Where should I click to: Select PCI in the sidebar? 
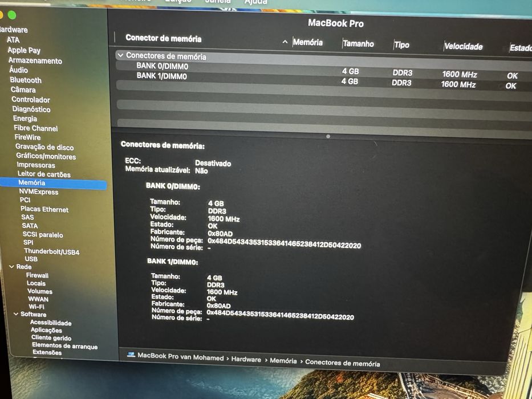pyautogui.click(x=25, y=200)
